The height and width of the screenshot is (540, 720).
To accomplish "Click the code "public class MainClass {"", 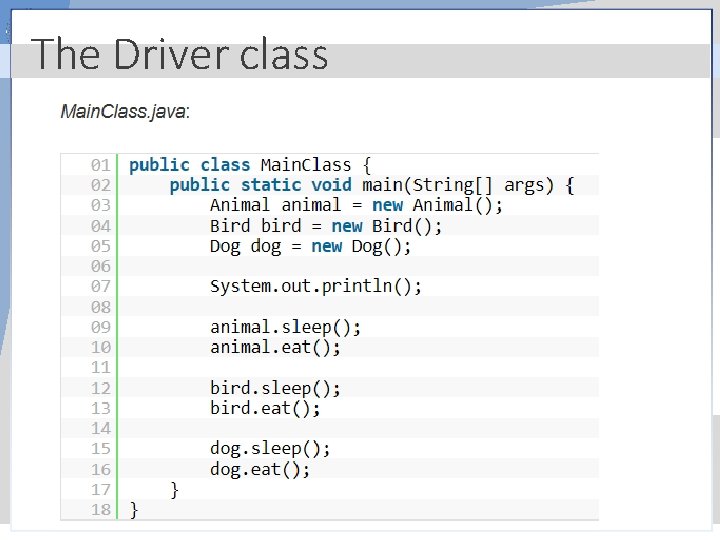I will point(250,165).
